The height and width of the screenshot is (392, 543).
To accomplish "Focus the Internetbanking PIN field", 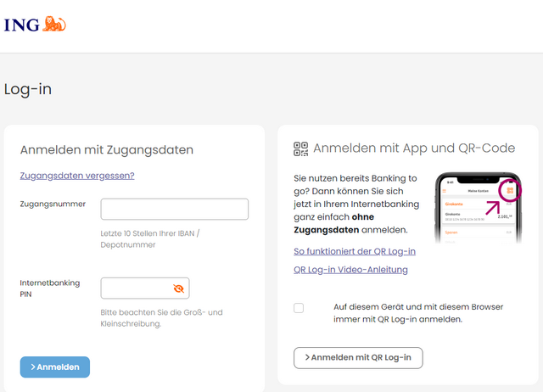I will (x=145, y=288).
